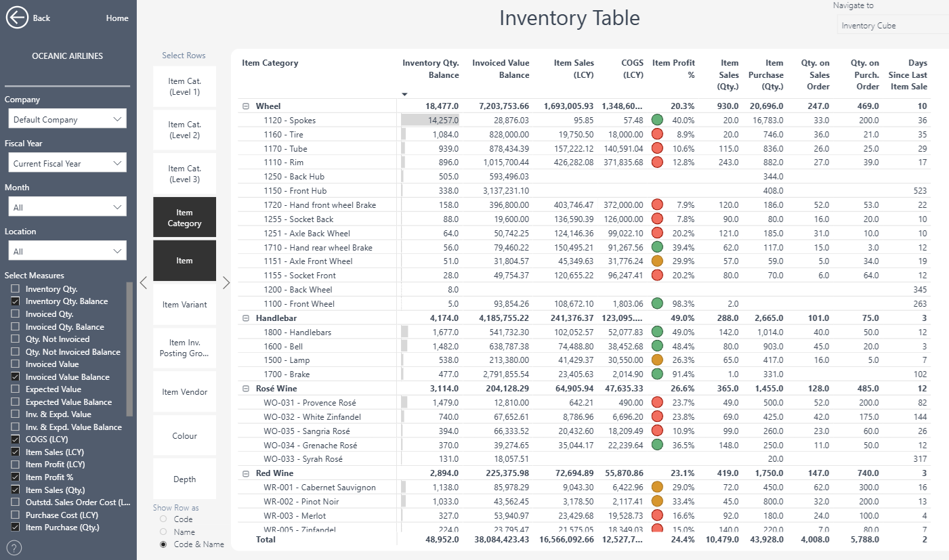Click the red profit indicator for Tire
This screenshot has width=949, height=560.
point(657,134)
